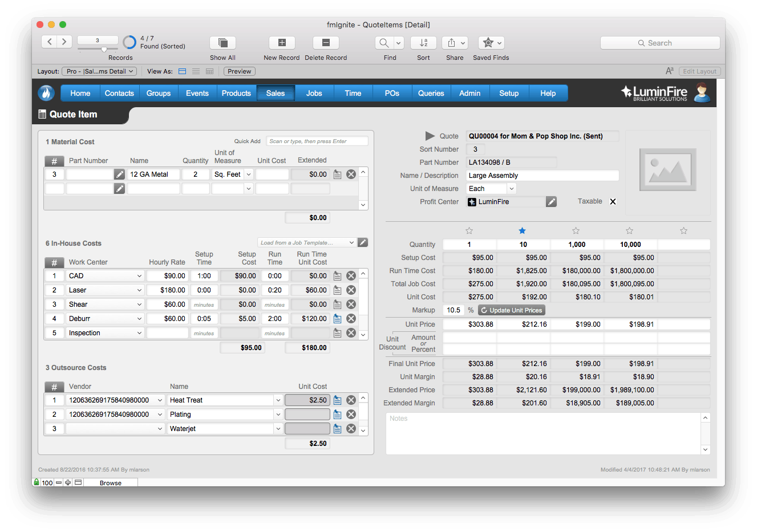Click the Sort toolbar icon
The image size is (757, 532).
(423, 42)
